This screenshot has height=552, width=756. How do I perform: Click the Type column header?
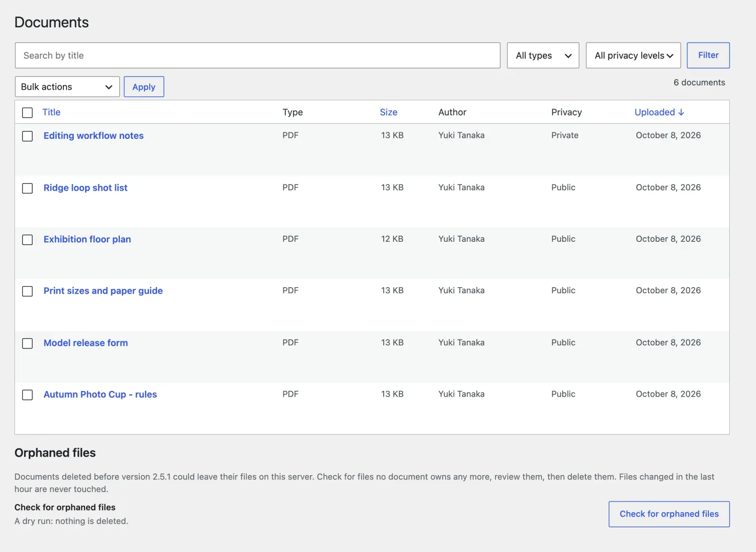[x=292, y=112]
